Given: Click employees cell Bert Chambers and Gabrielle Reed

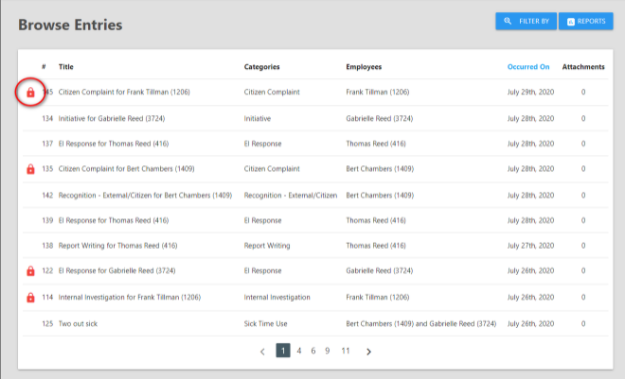Looking at the screenshot, I should coord(421,323).
